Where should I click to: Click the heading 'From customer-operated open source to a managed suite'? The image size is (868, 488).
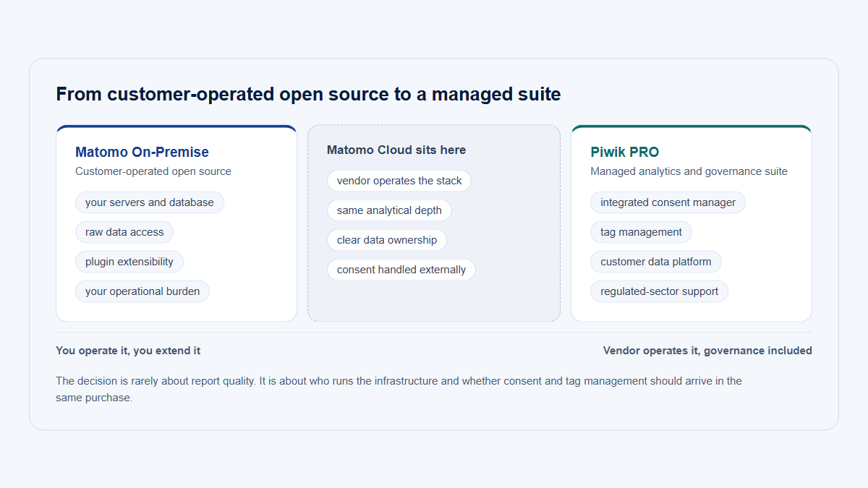[x=308, y=94]
